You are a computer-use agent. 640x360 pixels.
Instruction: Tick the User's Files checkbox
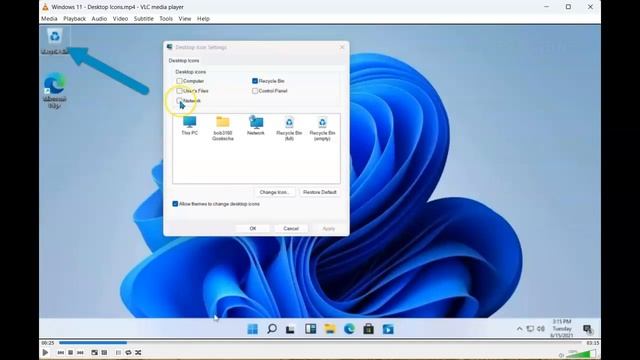point(179,91)
